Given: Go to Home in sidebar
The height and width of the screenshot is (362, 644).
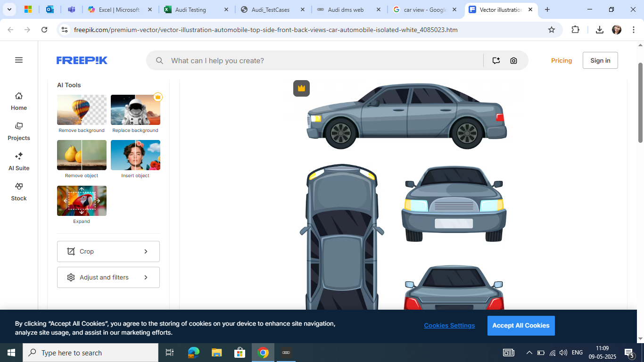Looking at the screenshot, I should point(19,101).
